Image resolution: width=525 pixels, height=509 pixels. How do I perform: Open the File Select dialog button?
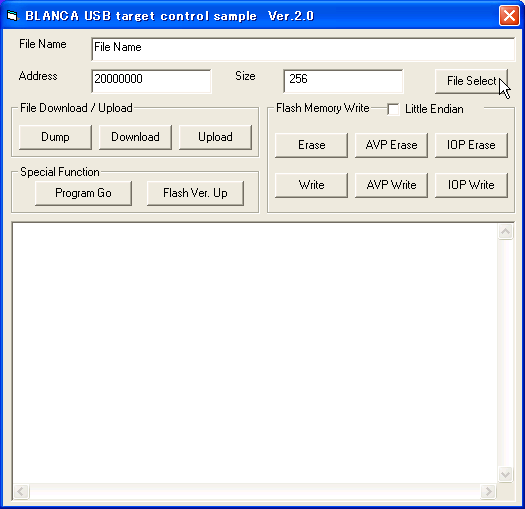471,81
